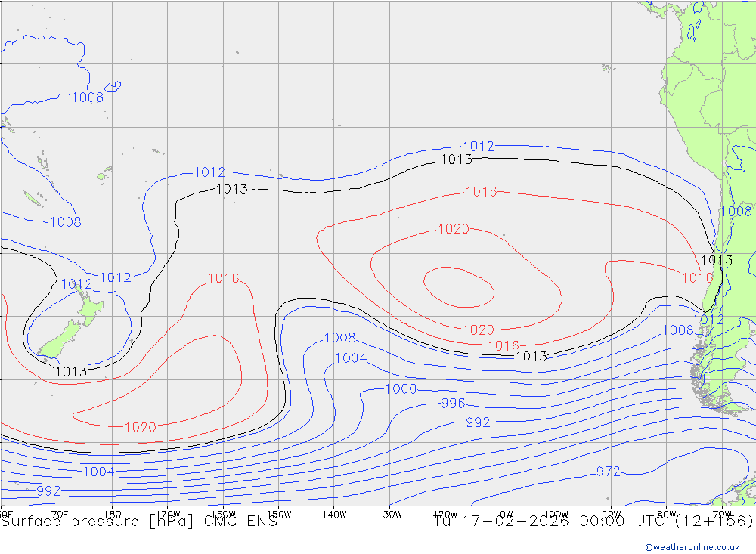Select the 1020 label southeast of New Zealand
The width and height of the screenshot is (756, 554).
pyautogui.click(x=141, y=428)
